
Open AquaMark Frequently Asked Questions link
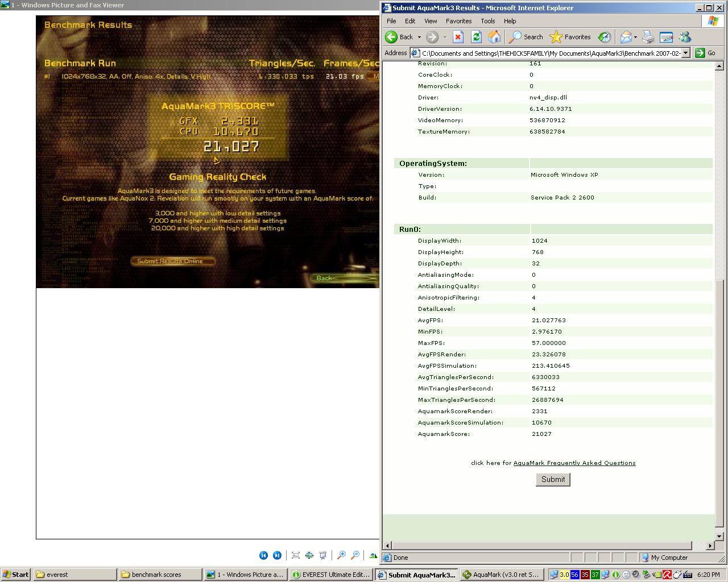tap(574, 463)
